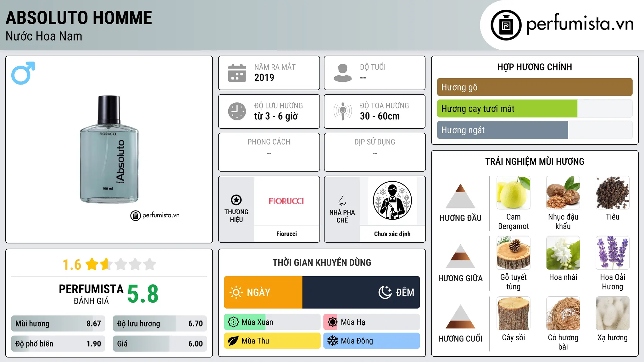
Task: Select the Nhục đậu khấu note image
Action: click(x=563, y=193)
